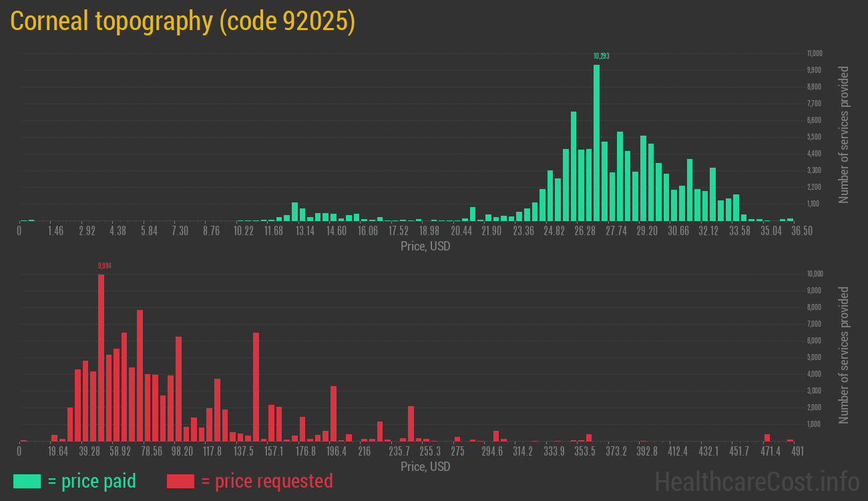Image resolution: width=868 pixels, height=501 pixels.
Task: Click the green bar above 13.14 tick
Action: 294,211
